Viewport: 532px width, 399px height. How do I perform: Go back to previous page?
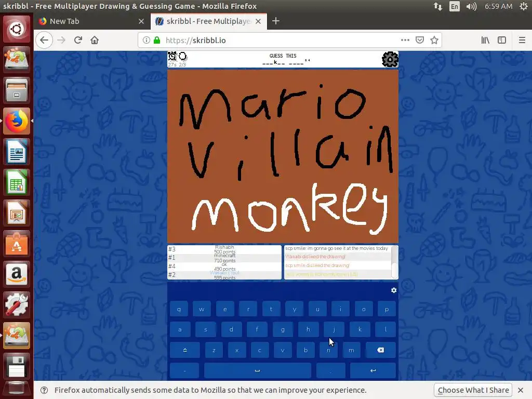[44, 40]
